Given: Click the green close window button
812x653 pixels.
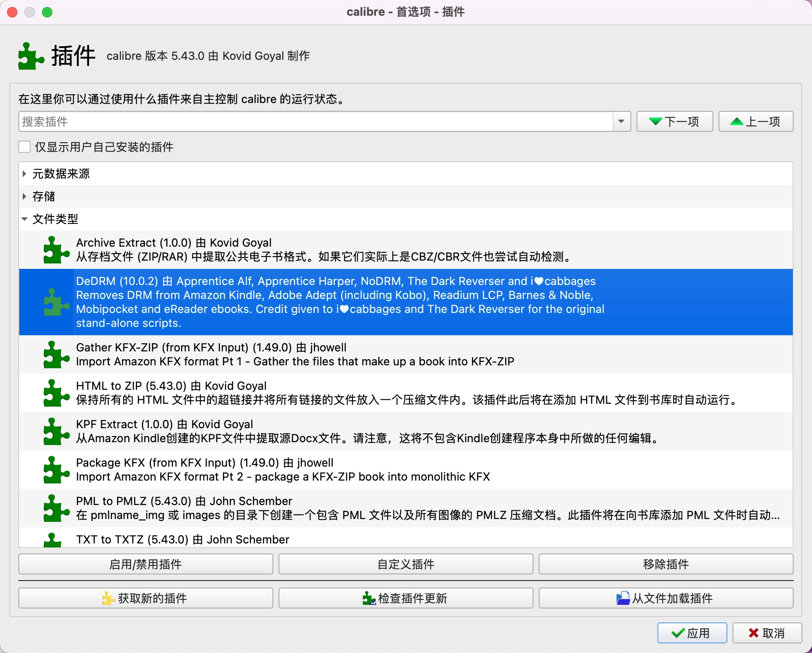Looking at the screenshot, I should [x=47, y=12].
